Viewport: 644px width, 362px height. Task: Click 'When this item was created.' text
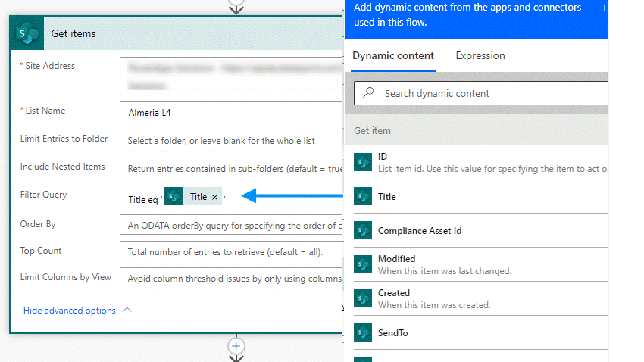[x=434, y=305]
